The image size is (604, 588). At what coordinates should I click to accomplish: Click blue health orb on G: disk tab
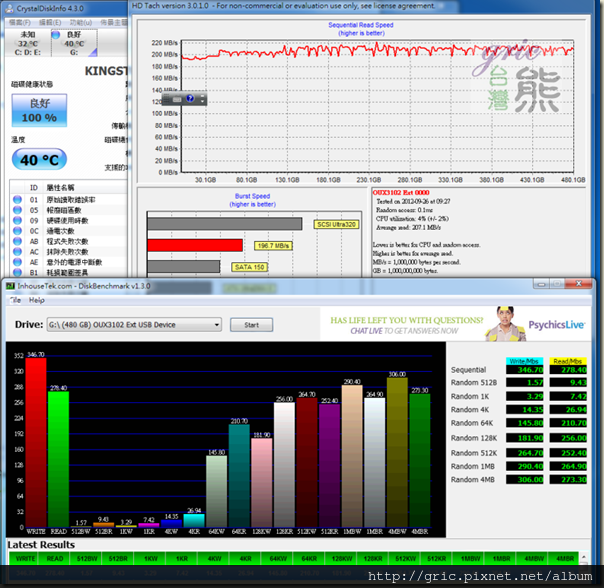pyautogui.click(x=56, y=35)
